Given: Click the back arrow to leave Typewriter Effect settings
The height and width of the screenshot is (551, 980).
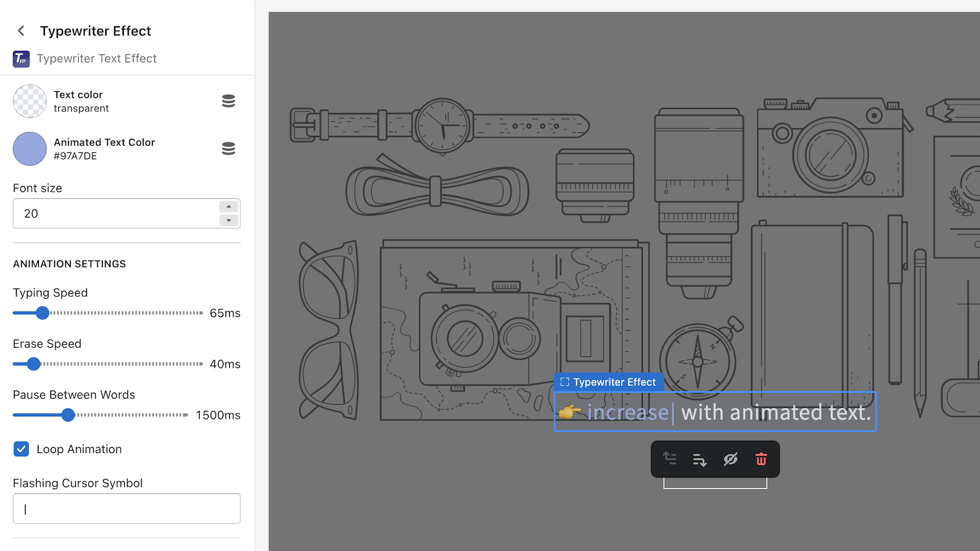Looking at the screenshot, I should tap(21, 31).
